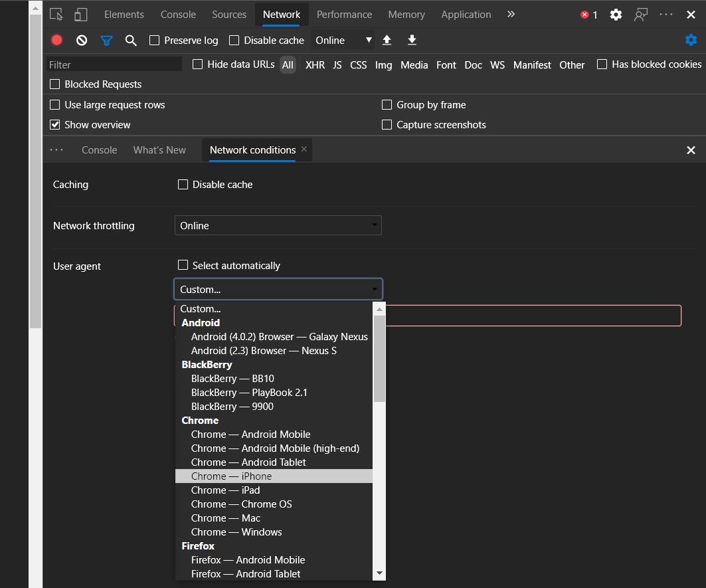The height and width of the screenshot is (588, 706).
Task: Click the red record network log button
Action: coord(56,41)
